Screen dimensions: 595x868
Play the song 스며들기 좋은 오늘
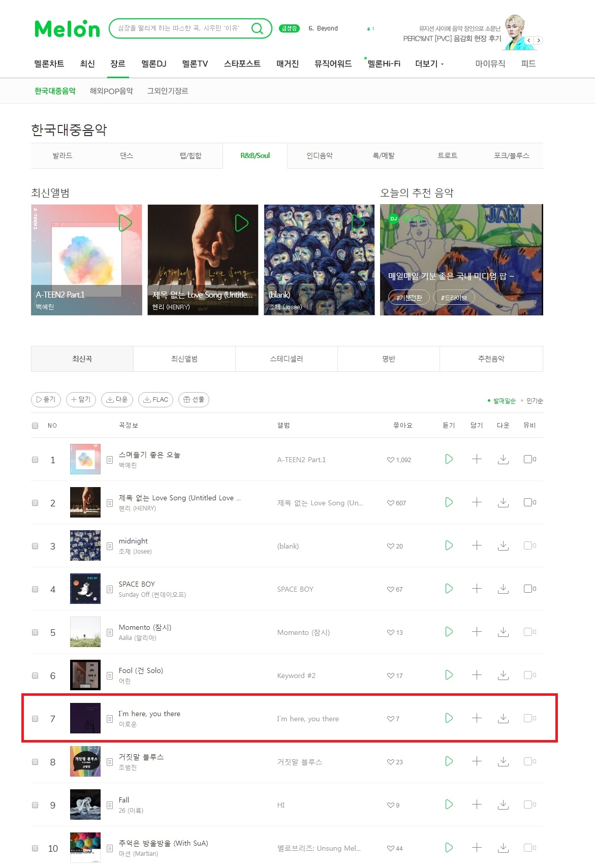coord(449,459)
